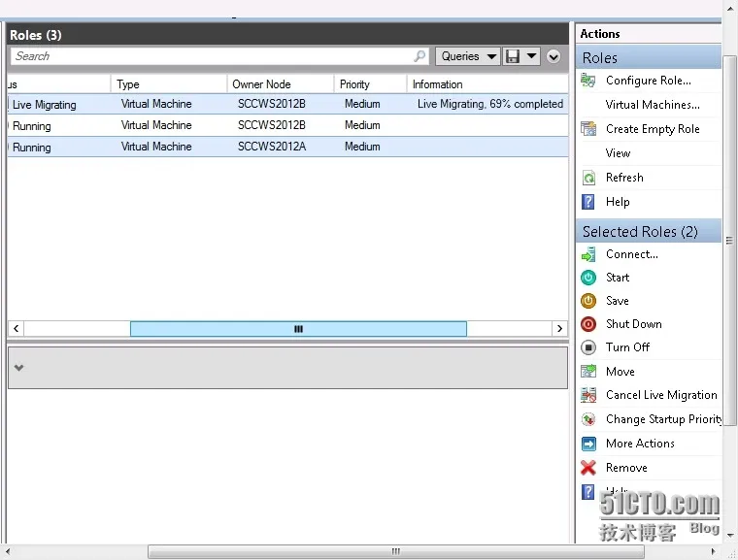This screenshot has height=560, width=738.
Task: Click the orange Save power icon
Action: (588, 301)
